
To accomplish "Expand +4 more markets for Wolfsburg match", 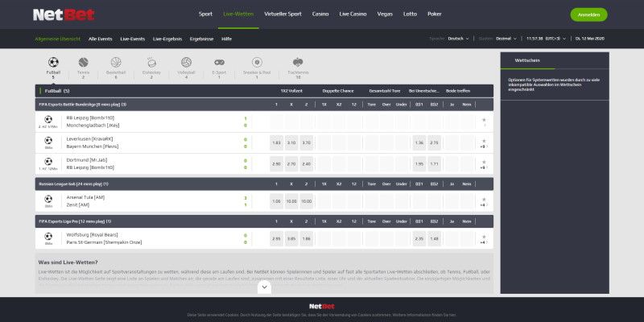I will point(485,242).
